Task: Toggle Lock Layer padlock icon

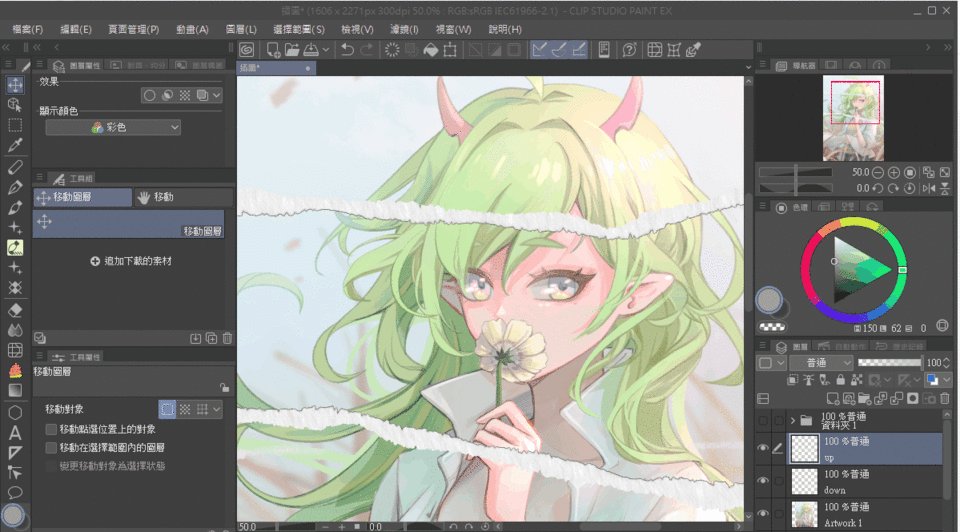Action: 840,380
